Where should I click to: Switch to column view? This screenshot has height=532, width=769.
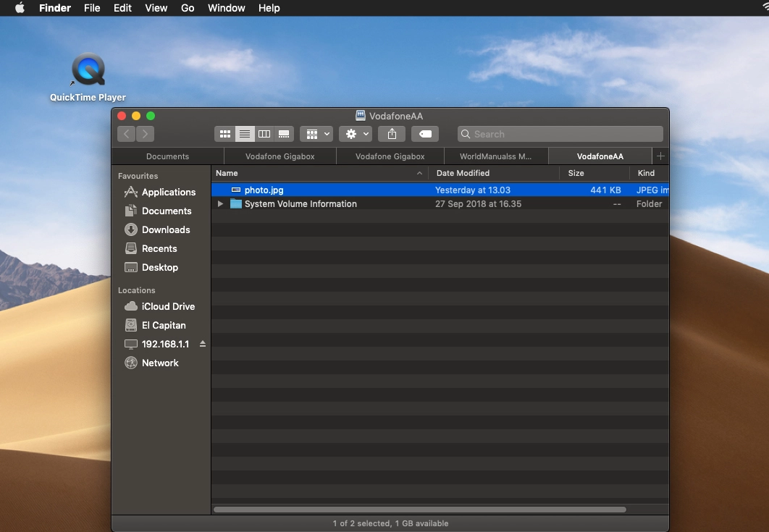[x=264, y=134]
